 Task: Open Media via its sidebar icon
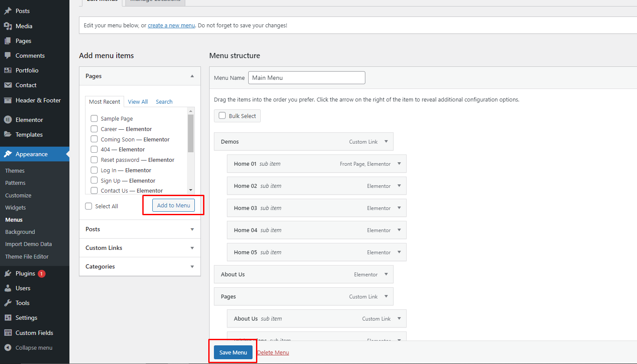[x=8, y=26]
